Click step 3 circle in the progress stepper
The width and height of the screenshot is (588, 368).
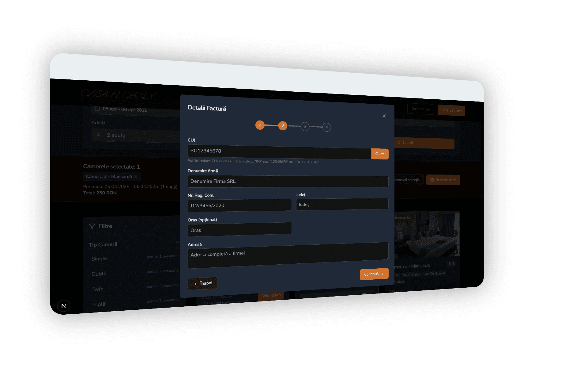pyautogui.click(x=305, y=126)
